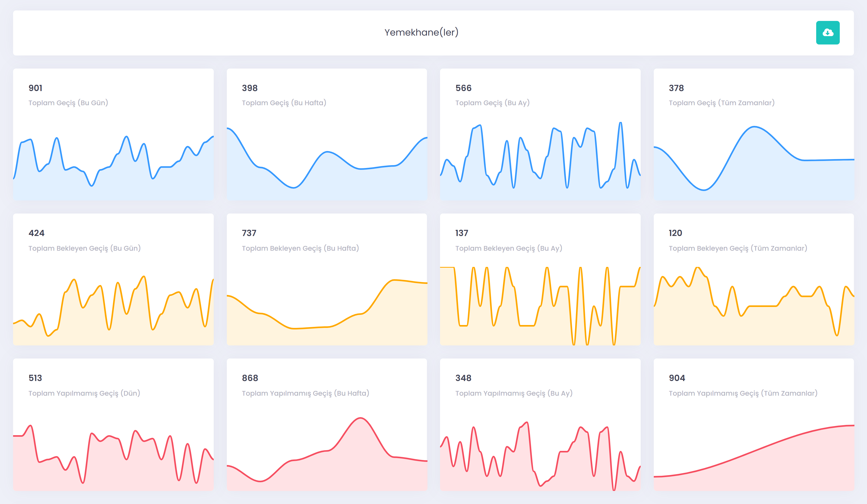Click the Yemekhane(ler) page title
Image resolution: width=867 pixels, height=504 pixels.
pos(421,32)
